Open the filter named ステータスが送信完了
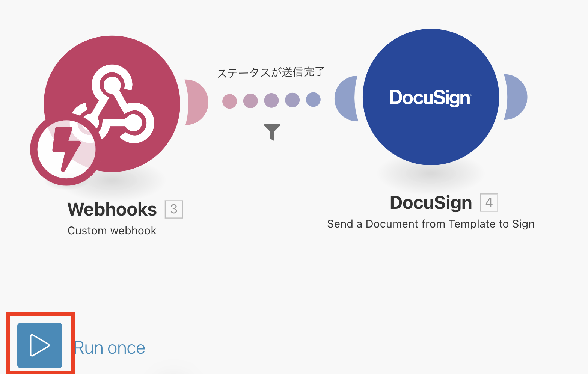588x374 pixels. coord(271,72)
